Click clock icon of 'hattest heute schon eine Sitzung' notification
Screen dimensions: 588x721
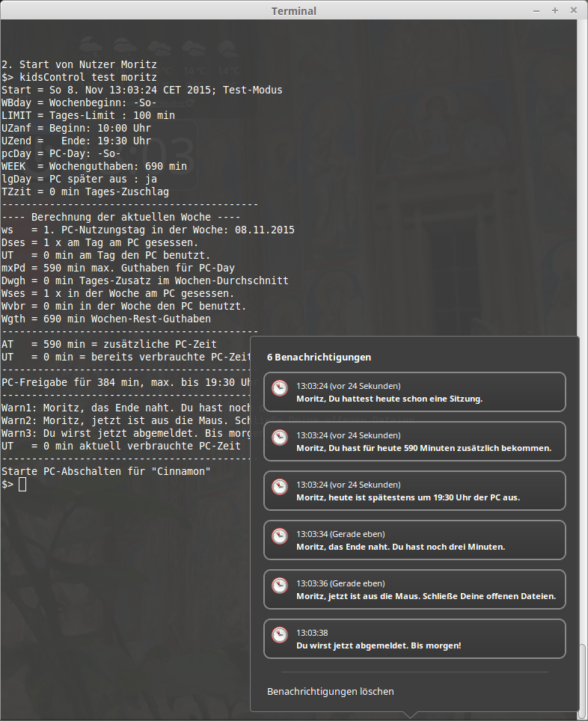pyautogui.click(x=280, y=388)
